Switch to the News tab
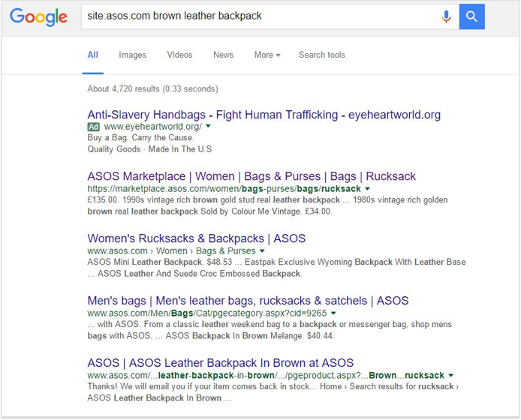 point(223,55)
